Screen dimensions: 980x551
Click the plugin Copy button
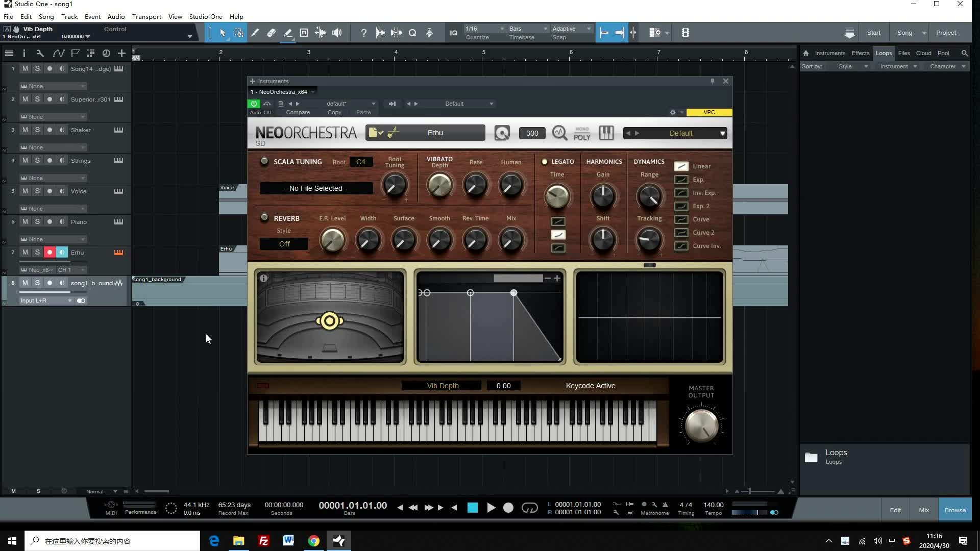(x=334, y=112)
